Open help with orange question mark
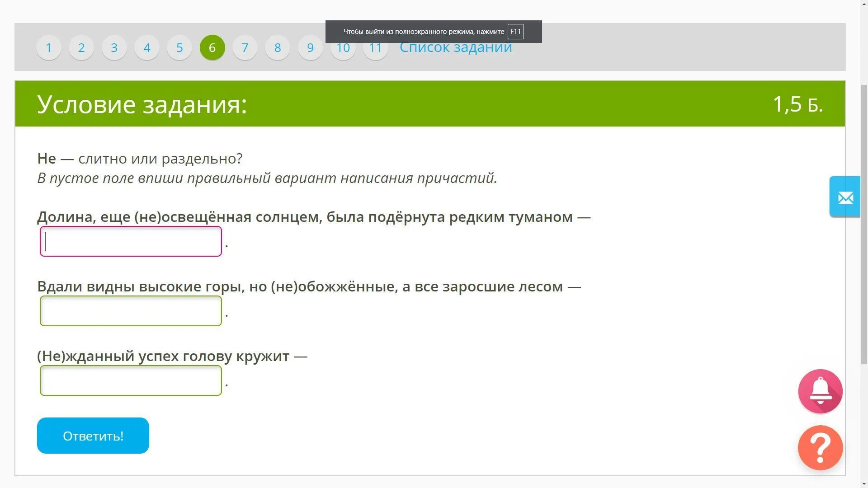Viewport: 868px width, 488px height. 820,447
